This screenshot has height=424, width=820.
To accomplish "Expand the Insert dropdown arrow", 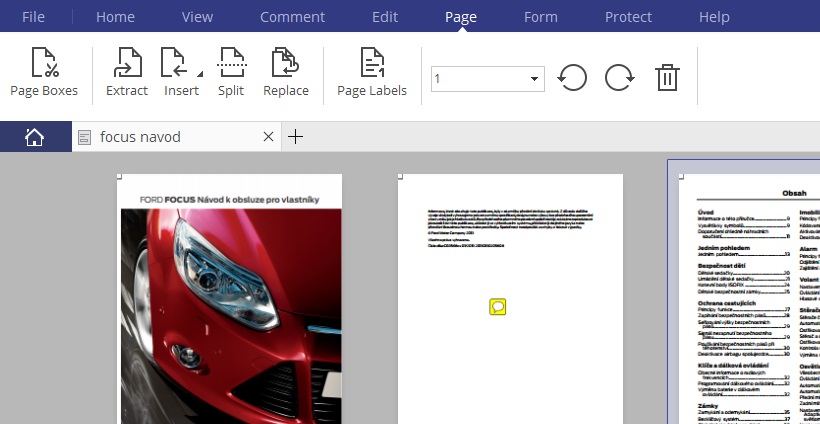I will coord(198,74).
